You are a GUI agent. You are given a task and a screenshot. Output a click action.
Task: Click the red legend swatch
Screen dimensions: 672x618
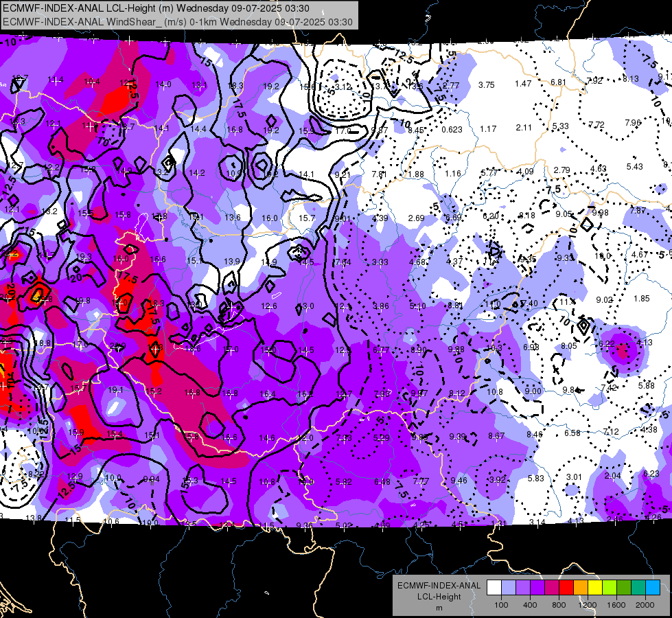[x=566, y=588]
